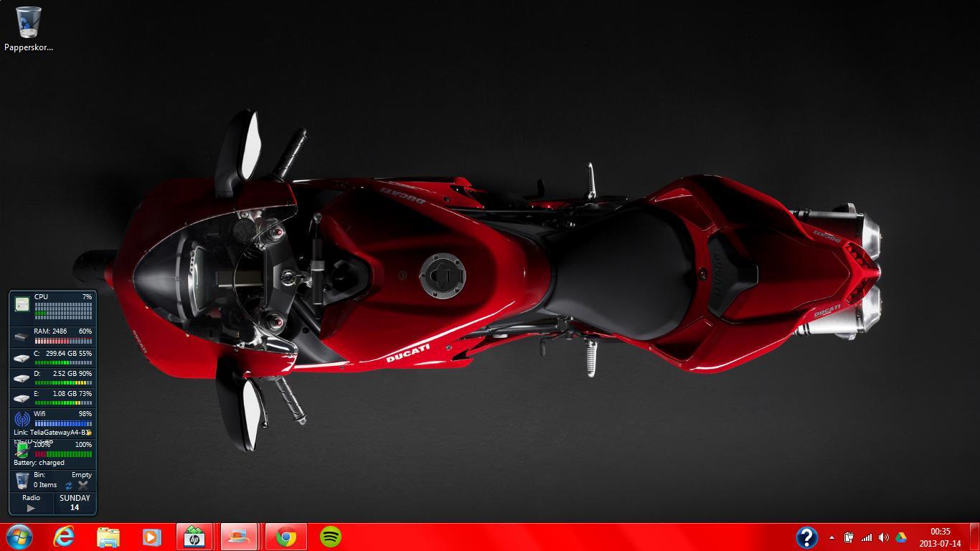Screen dimensions: 980x551
Task: Click the 'Empty' bin status text
Action: [x=82, y=475]
